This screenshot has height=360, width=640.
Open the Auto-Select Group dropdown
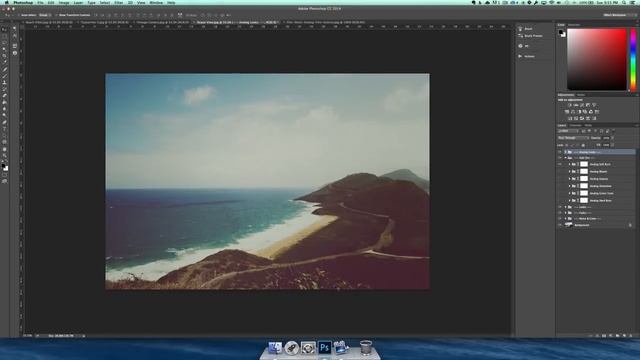click(44, 15)
